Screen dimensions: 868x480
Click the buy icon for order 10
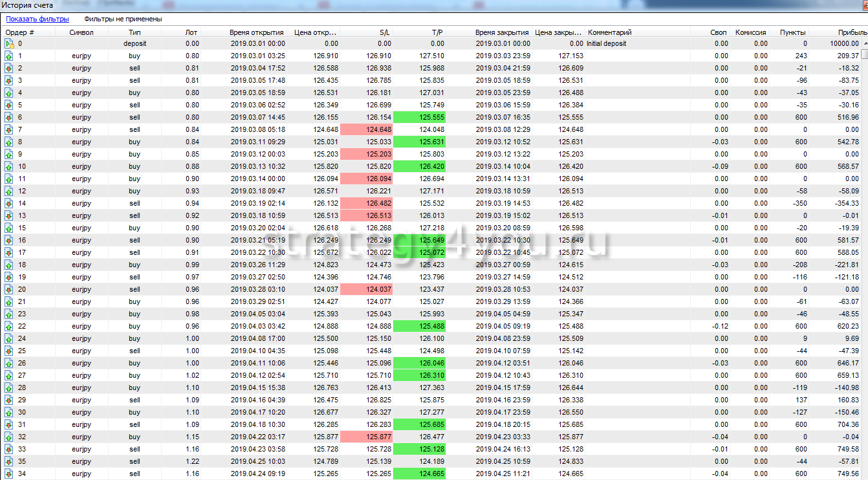(9, 167)
